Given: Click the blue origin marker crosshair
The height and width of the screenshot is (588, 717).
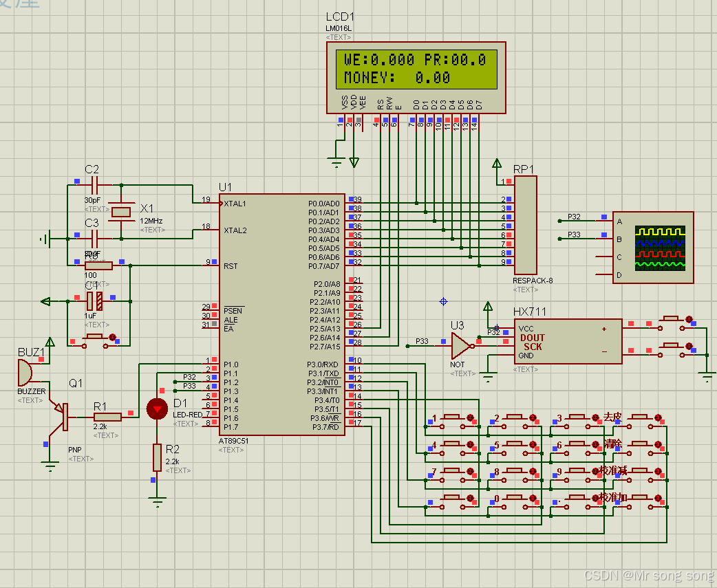Looking at the screenshot, I should (443, 301).
